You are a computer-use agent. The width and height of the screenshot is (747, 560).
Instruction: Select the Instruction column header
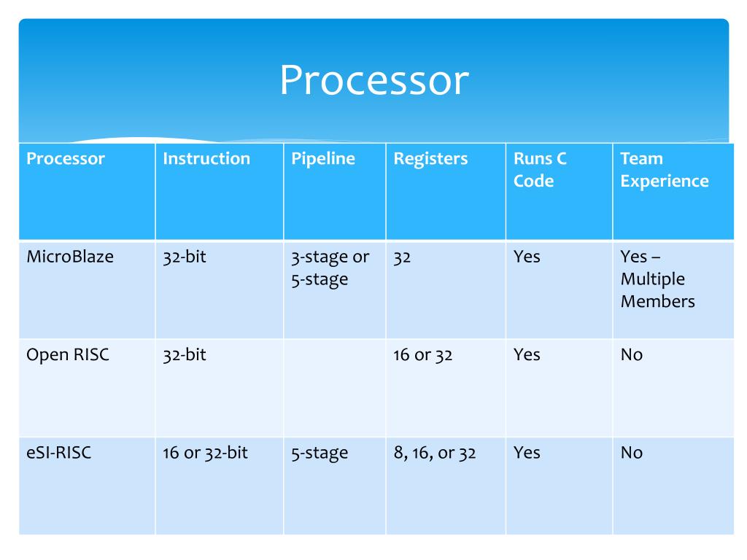[x=220, y=191]
